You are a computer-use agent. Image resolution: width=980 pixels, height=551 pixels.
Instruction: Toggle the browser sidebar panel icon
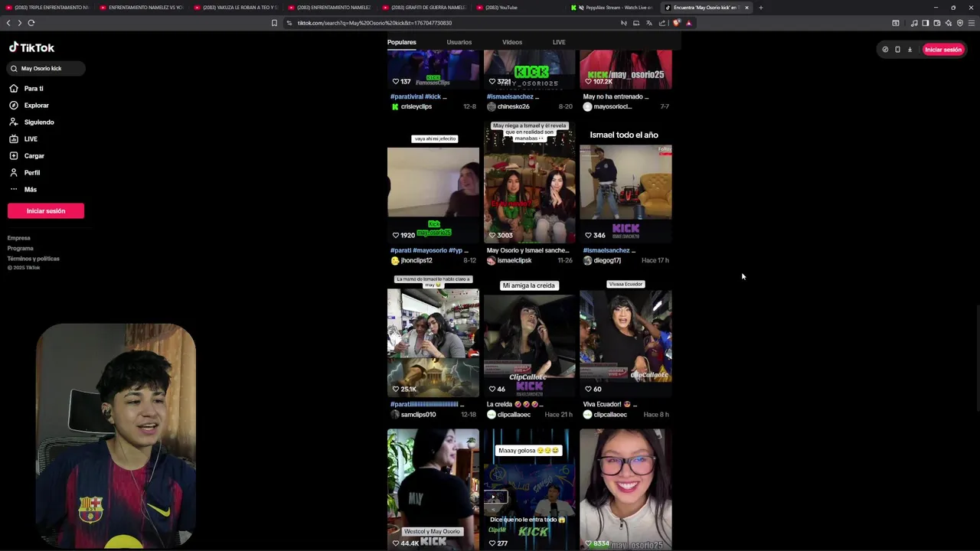(x=925, y=23)
